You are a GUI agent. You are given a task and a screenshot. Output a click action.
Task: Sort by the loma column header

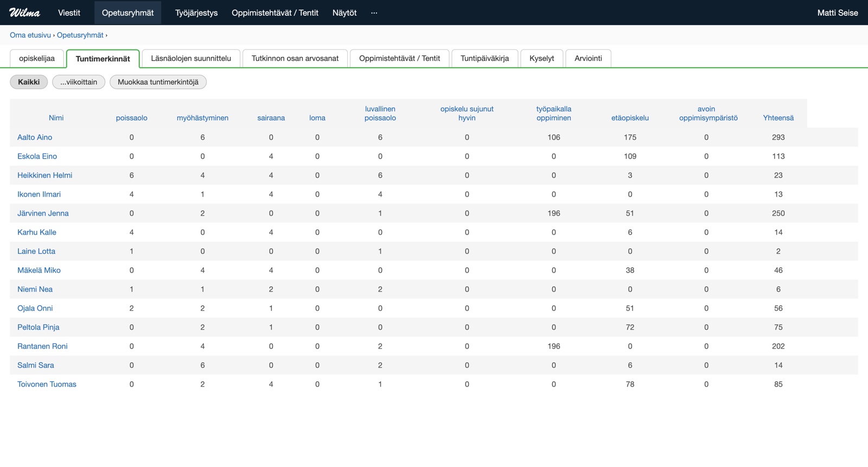pos(317,118)
